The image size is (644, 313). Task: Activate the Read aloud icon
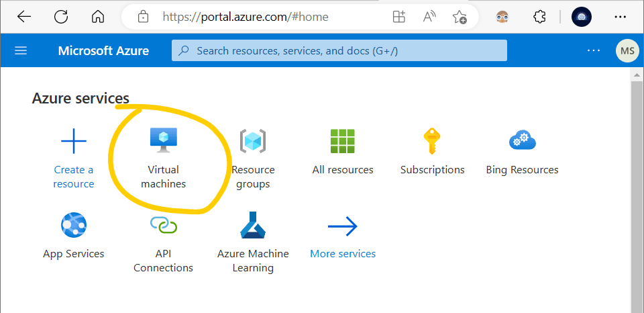coord(429,17)
